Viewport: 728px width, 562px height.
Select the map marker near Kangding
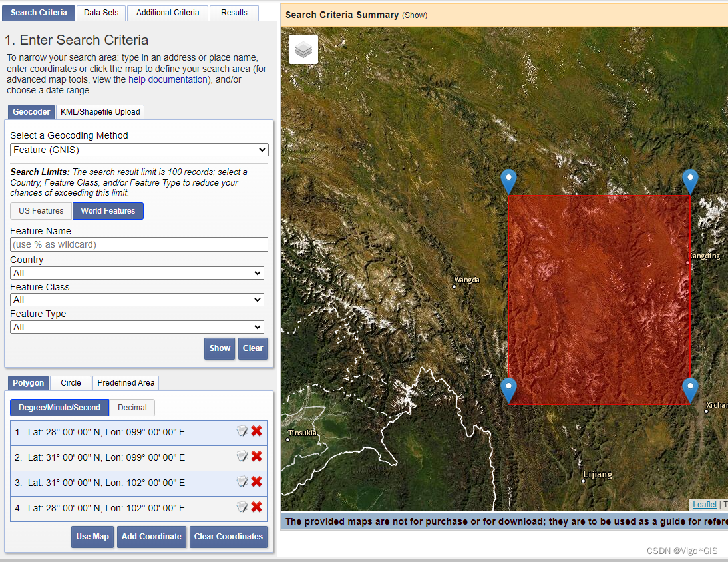tap(690, 177)
